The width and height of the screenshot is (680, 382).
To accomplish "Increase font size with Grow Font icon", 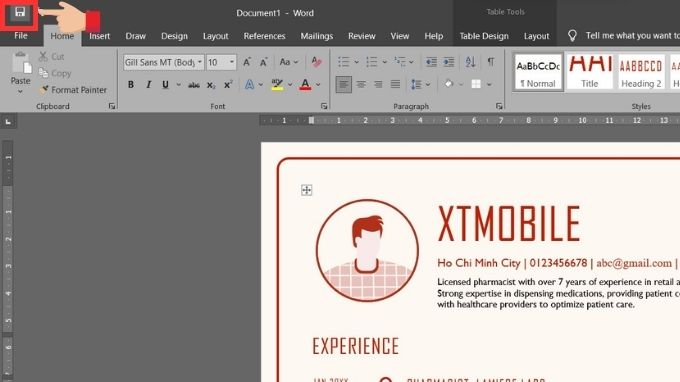I will (x=247, y=62).
